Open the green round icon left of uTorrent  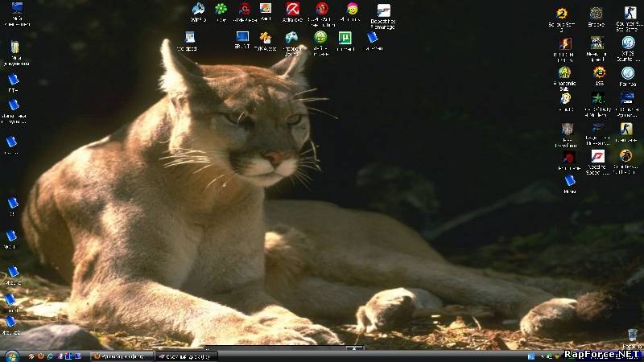click(x=320, y=38)
